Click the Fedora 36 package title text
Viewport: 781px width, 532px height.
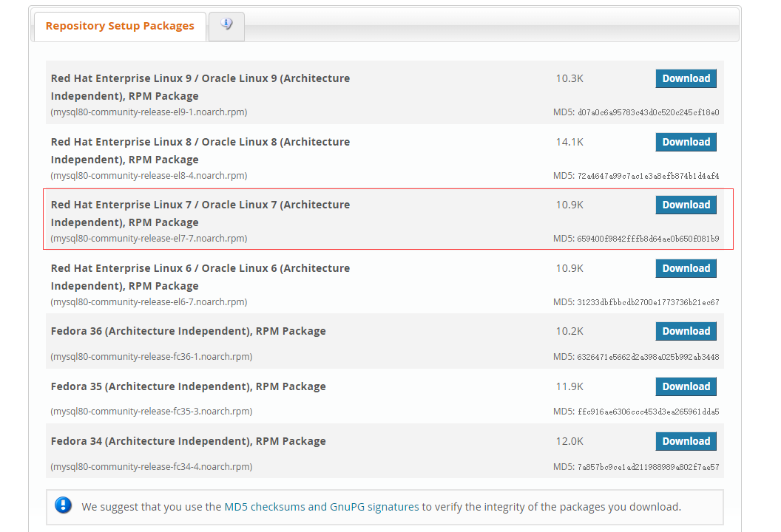click(x=188, y=331)
